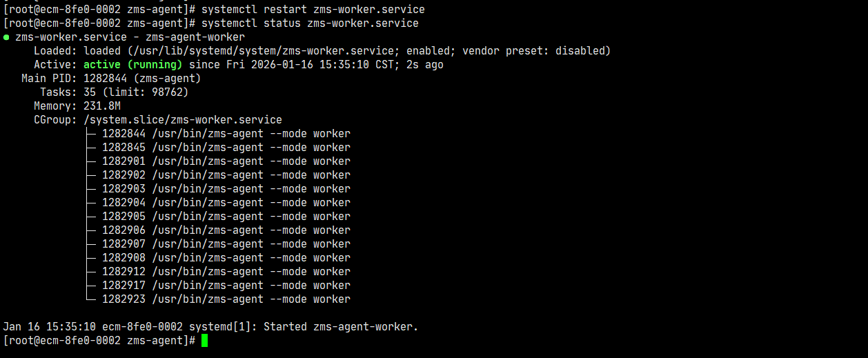Select the process tree entry with PID 1282904
This screenshot has width=868, height=358.
(x=226, y=203)
